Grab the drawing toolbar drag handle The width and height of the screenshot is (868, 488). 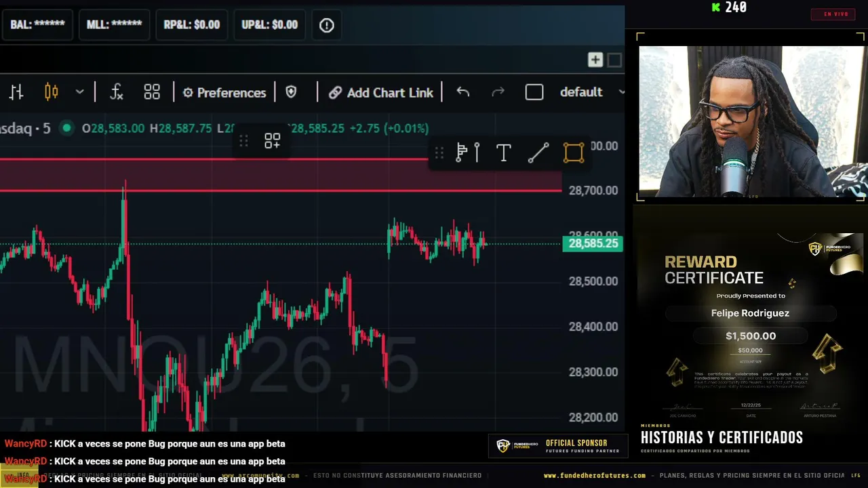[x=439, y=153]
